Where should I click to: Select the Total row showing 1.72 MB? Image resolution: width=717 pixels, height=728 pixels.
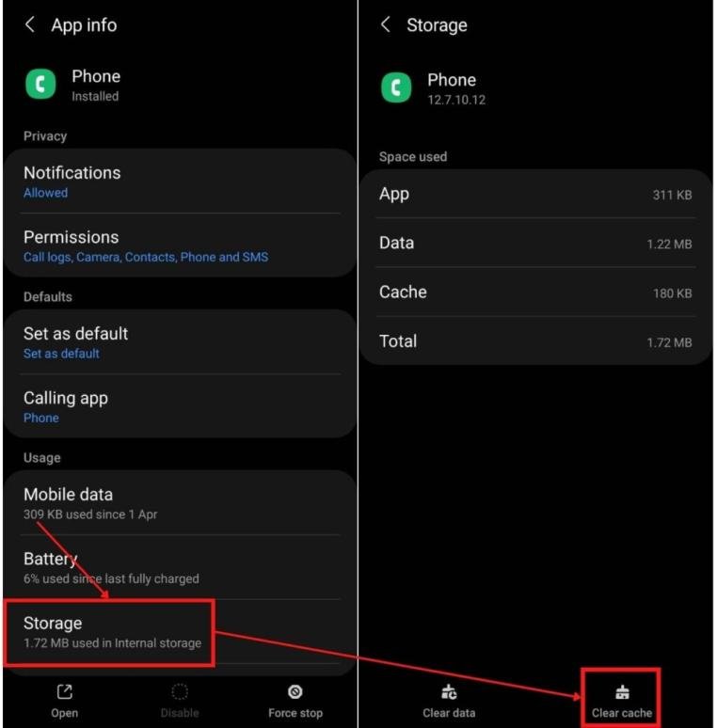tap(535, 341)
